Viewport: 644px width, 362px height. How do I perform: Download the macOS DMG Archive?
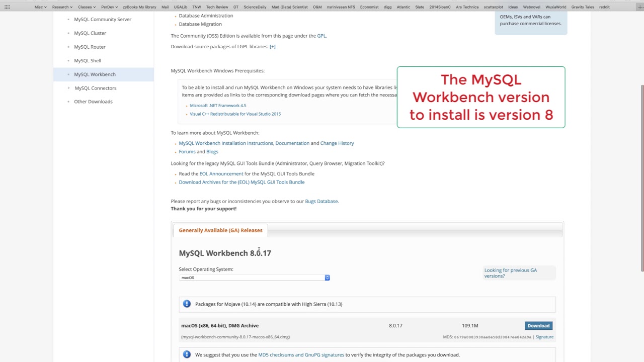[x=538, y=326]
